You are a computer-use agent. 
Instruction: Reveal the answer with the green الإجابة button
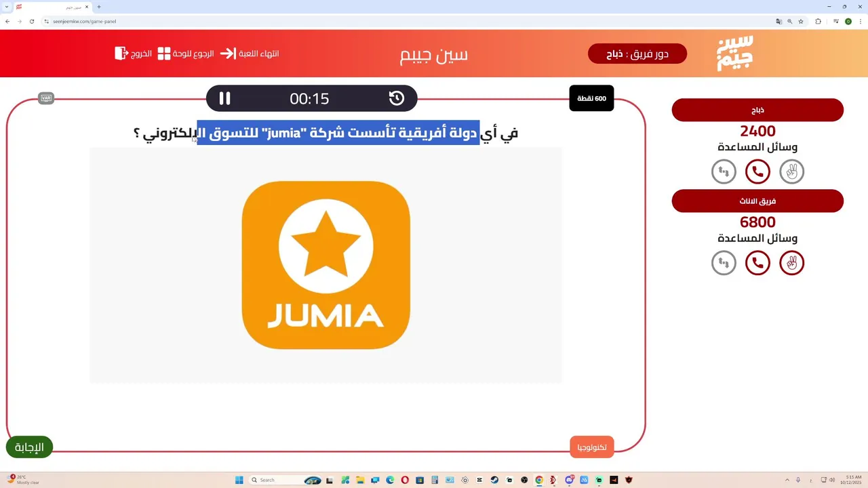[29, 447]
